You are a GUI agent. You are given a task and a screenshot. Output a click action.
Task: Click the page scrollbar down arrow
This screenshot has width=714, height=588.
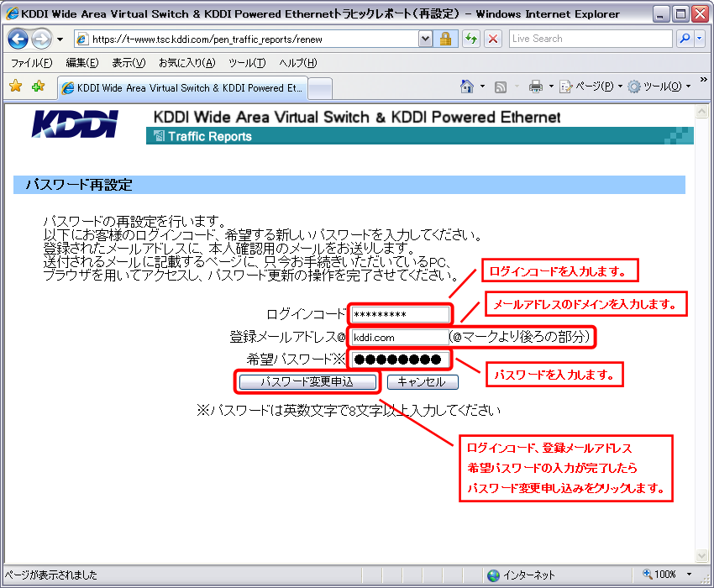[x=701, y=555]
